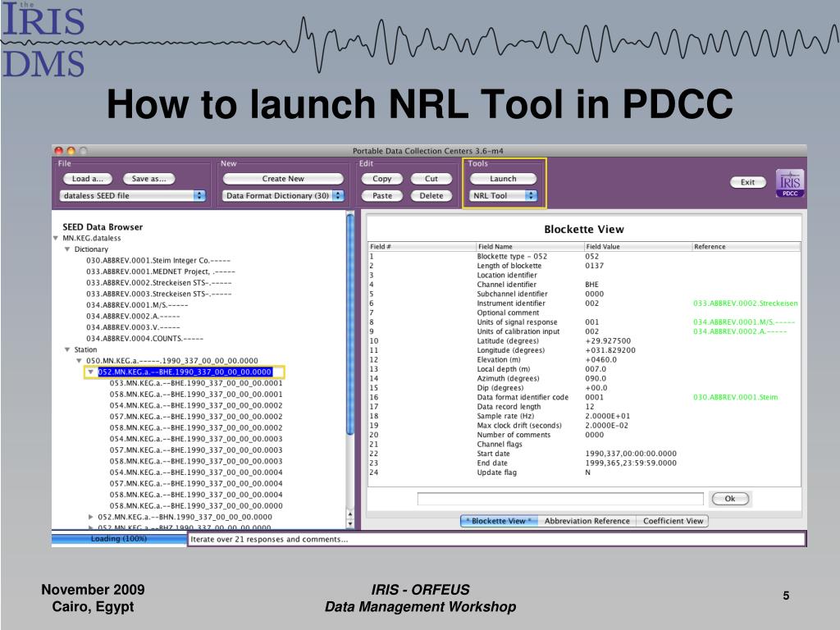The image size is (840, 630).
Task: Select 033.ABBREV.0002.Streckeisen STS- entry
Action: pos(158,283)
